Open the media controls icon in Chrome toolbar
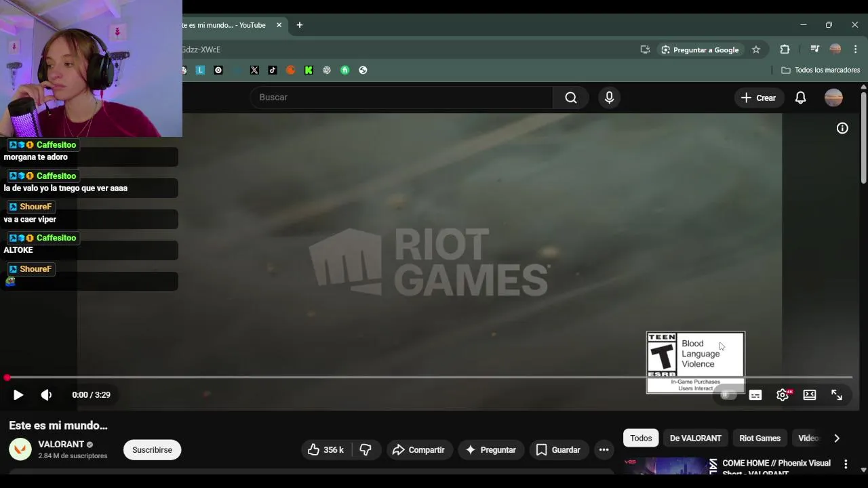 click(815, 49)
